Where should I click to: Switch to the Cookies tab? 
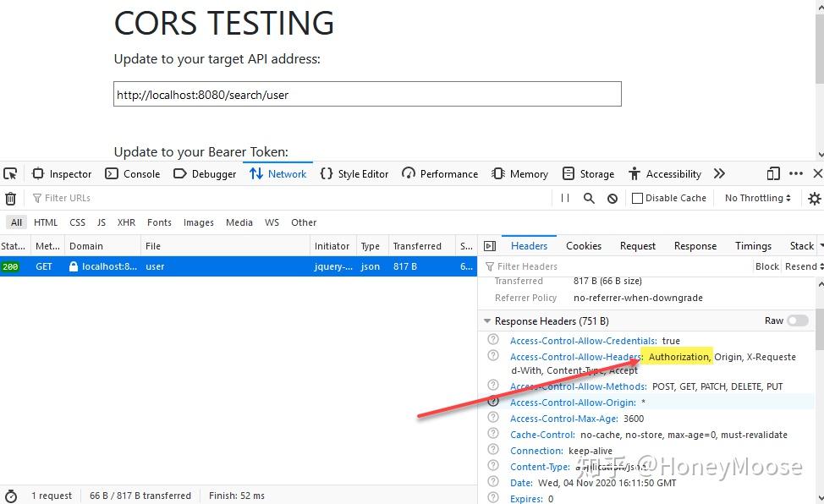tap(583, 245)
